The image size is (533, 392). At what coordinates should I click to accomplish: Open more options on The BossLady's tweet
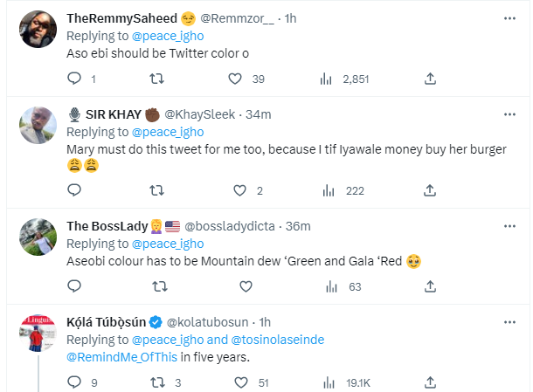pos(509,225)
